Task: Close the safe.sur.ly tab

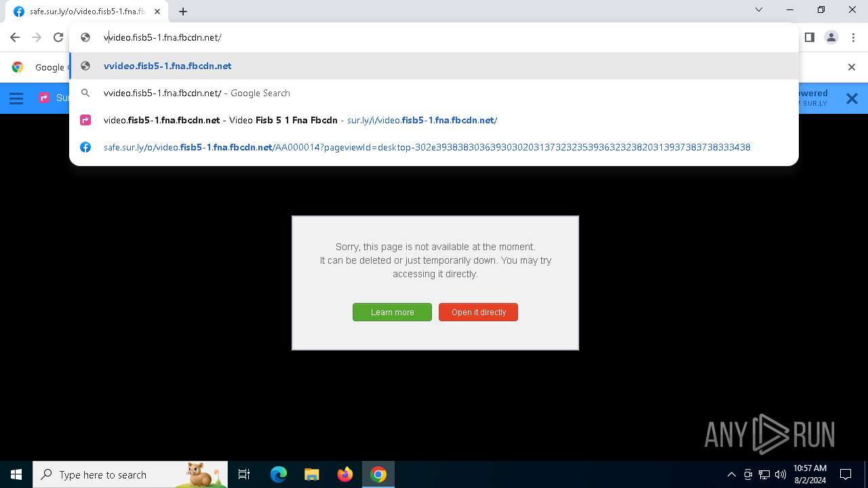Action: point(157,11)
